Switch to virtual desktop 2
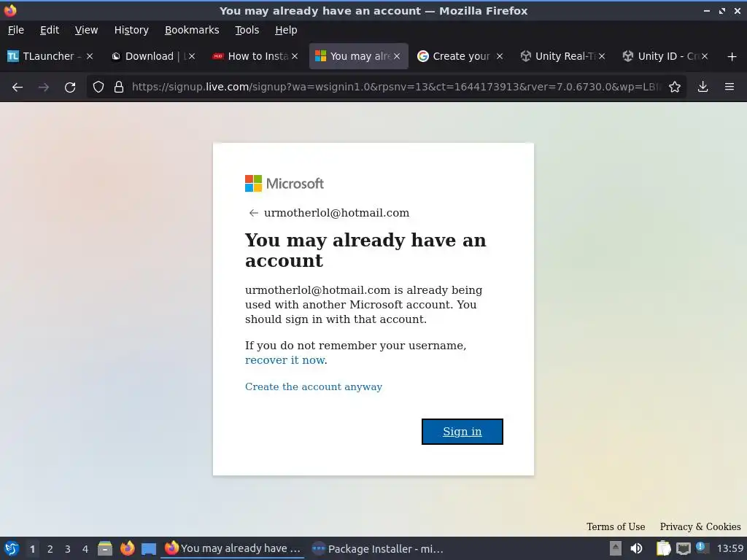747x560 pixels. (x=50, y=549)
